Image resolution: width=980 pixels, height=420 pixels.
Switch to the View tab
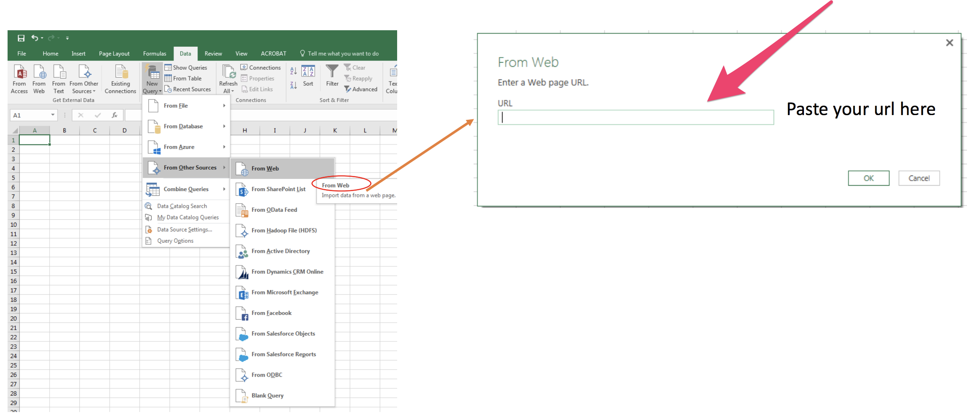(x=241, y=54)
